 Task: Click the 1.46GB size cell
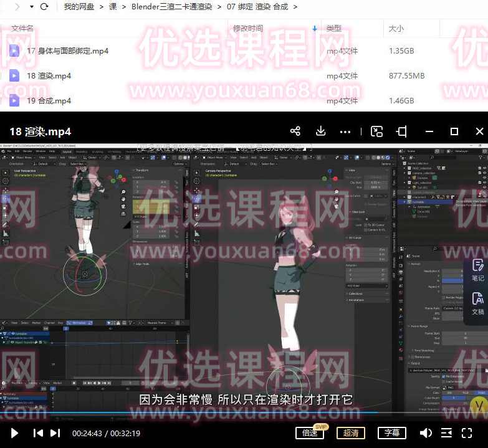click(401, 100)
